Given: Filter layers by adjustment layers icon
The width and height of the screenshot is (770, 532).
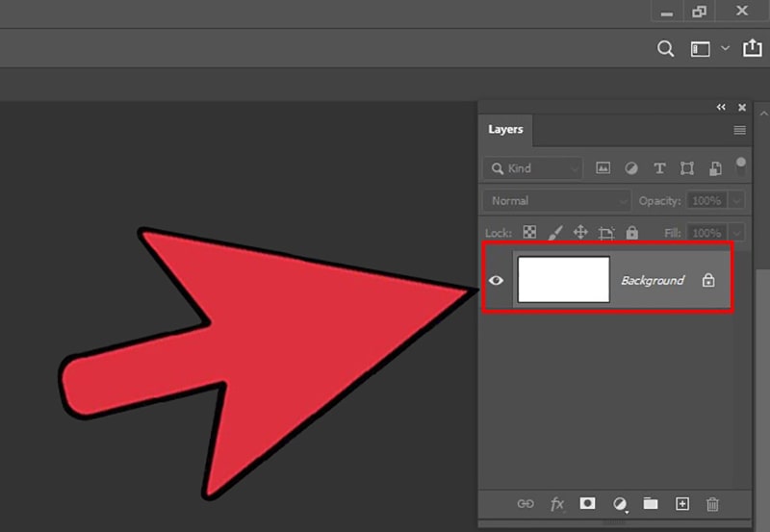Looking at the screenshot, I should 631,168.
